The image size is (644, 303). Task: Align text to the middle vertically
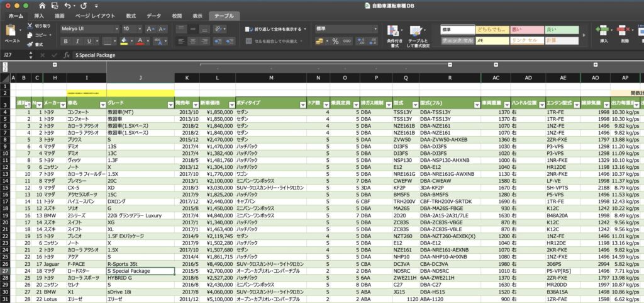pyautogui.click(x=192, y=29)
